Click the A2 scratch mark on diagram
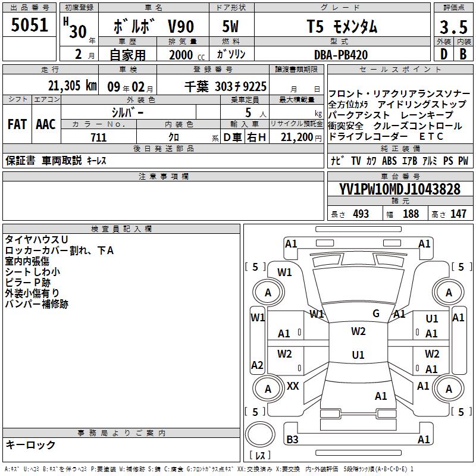The width and height of the screenshot is (476, 476). pyautogui.click(x=257, y=365)
